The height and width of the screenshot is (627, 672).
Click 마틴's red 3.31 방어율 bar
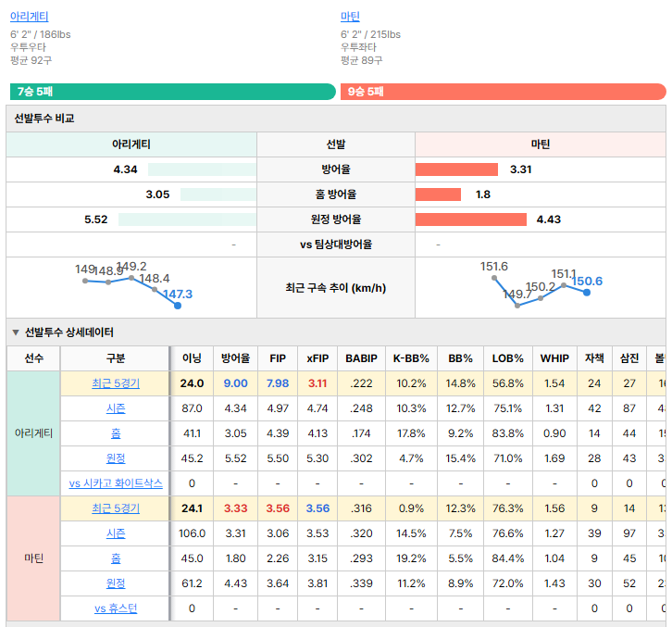coord(456,169)
